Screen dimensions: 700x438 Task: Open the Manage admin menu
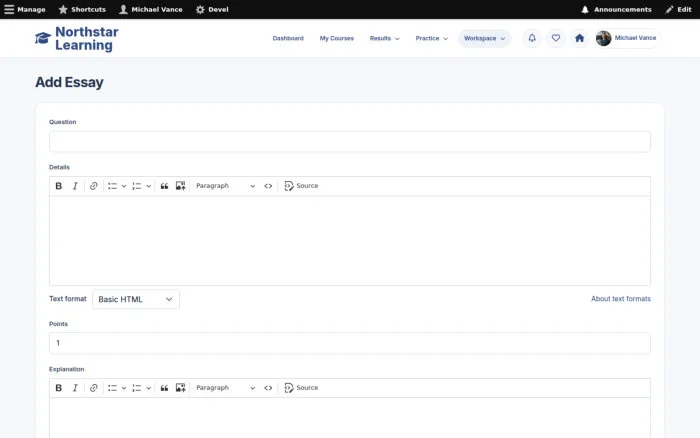25,9
